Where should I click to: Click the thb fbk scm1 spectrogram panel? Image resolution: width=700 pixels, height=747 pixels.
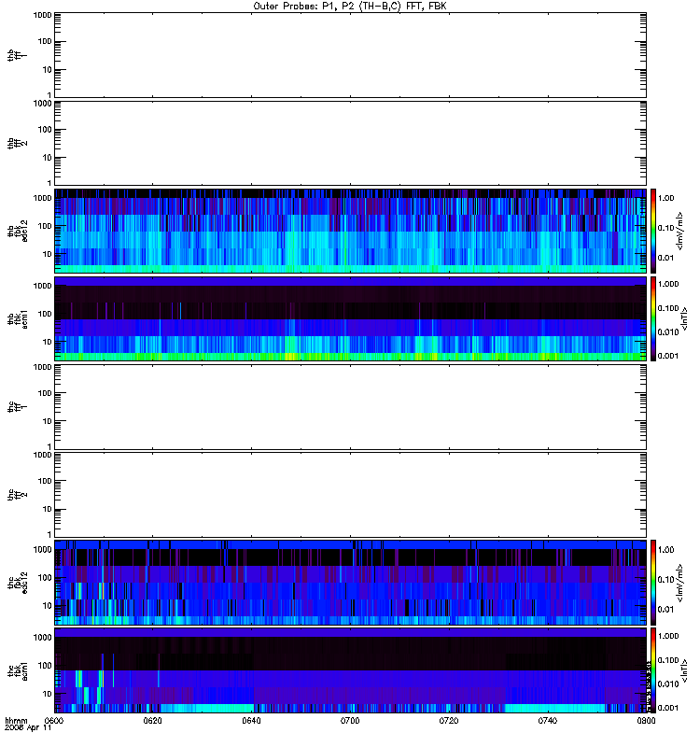click(x=350, y=318)
